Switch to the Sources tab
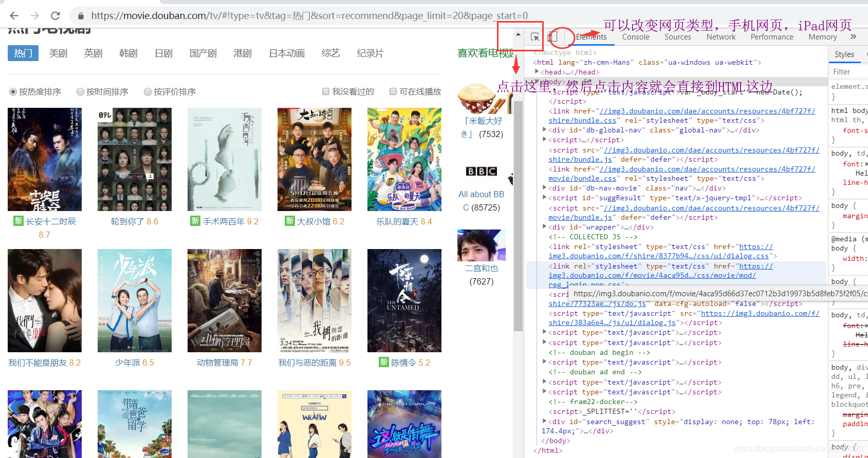This screenshot has height=458, width=868. click(678, 36)
